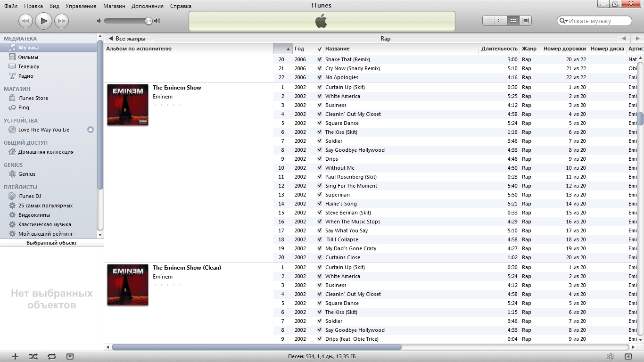644x362 pixels.
Task: Open the Вид menu
Action: pos(54,6)
